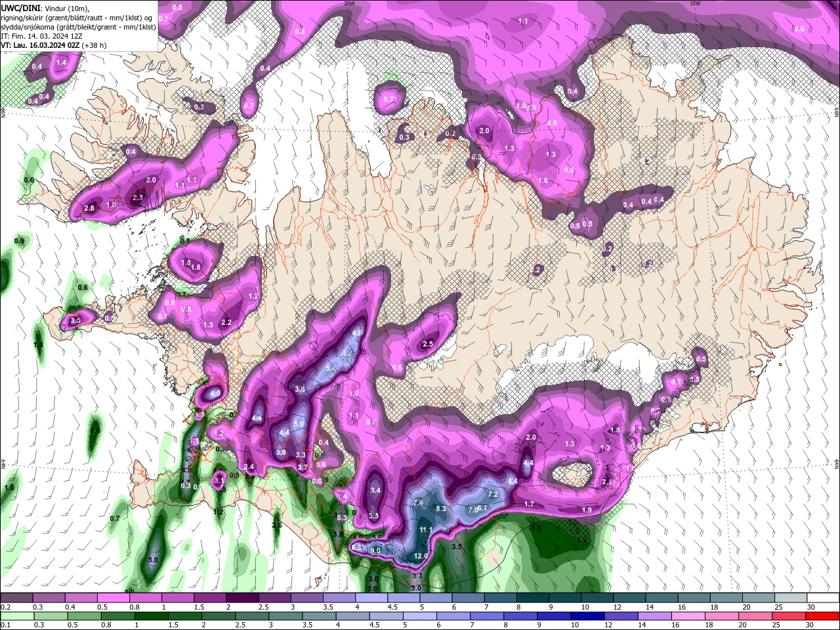Image resolution: width=840 pixels, height=630 pixels.
Task: Click the 'VT: Lau. 16.03.2024 02Z (+38 h)' line
Action: pos(54,45)
